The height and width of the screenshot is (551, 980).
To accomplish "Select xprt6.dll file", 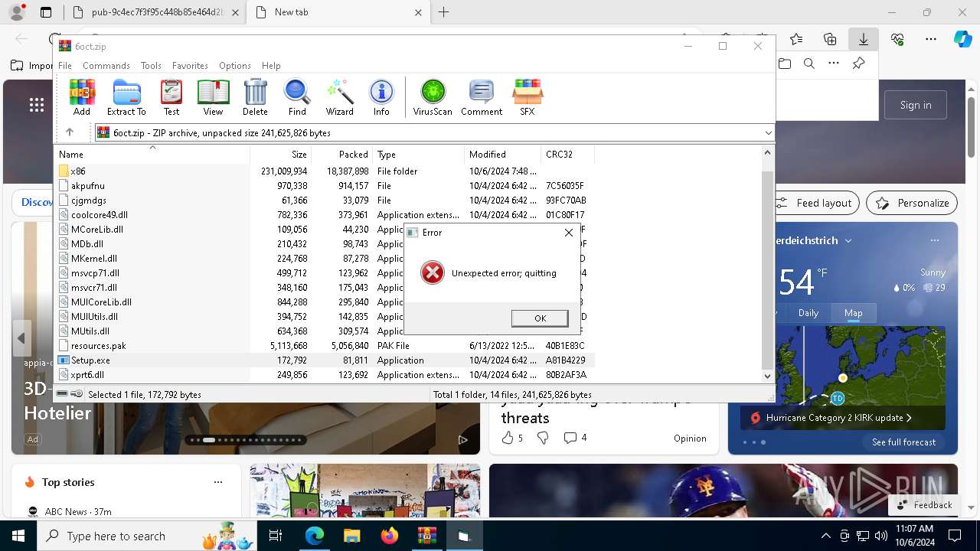I will (x=325, y=375).
